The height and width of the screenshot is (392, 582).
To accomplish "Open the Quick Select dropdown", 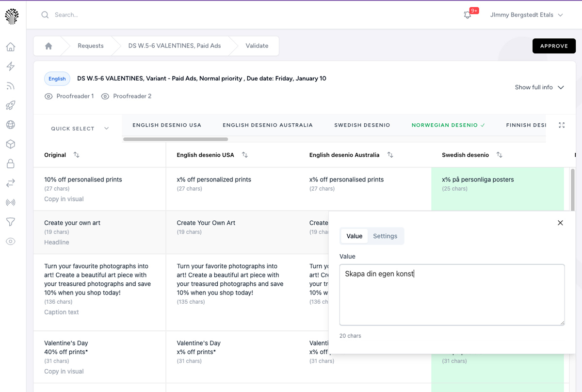I will click(80, 129).
